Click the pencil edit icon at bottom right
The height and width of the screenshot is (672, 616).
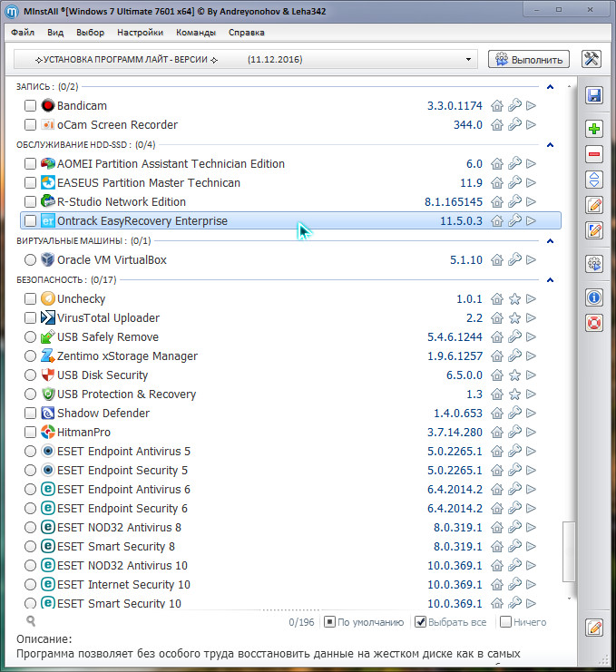coord(594,628)
